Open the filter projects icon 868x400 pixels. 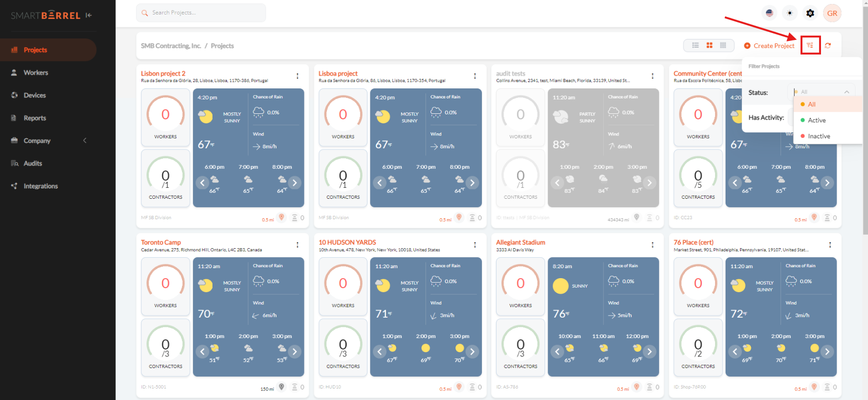(810, 45)
